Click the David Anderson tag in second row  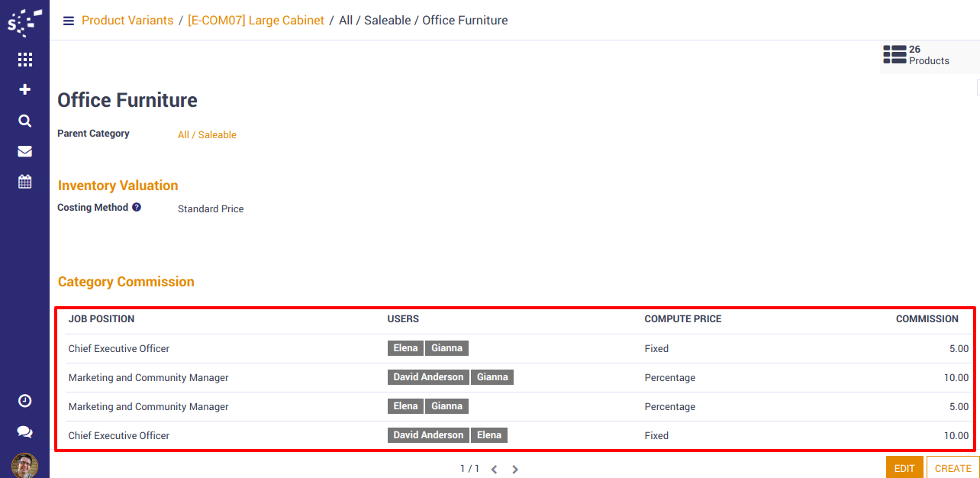(x=428, y=377)
